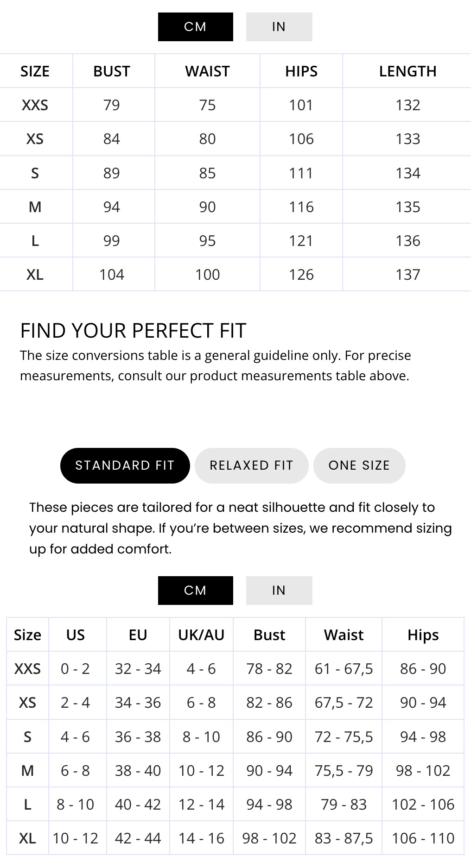The height and width of the screenshot is (868, 471).
Task: Click the Find Your Perfect Fit heading
Action: coord(133,331)
